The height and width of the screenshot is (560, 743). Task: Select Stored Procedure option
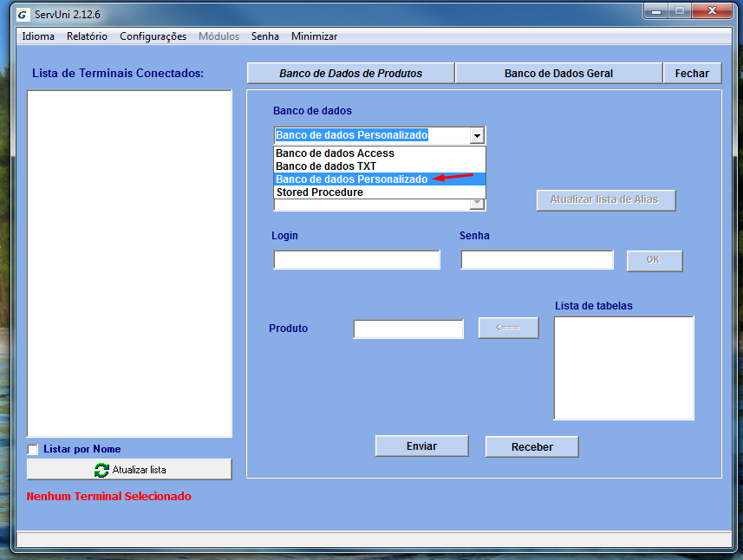(380, 192)
